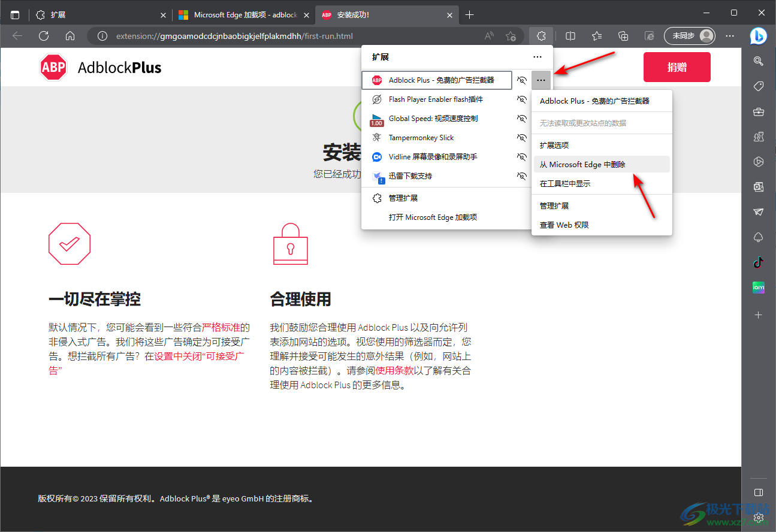Click Global Speed extension entry

coord(437,119)
